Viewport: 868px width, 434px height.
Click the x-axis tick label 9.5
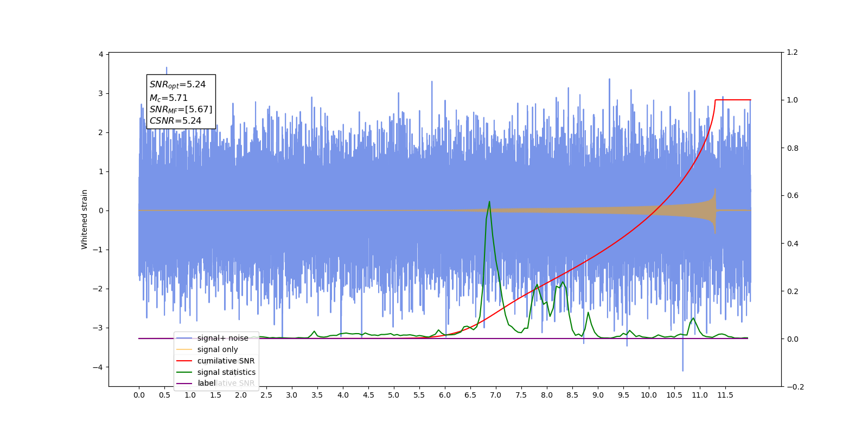(623, 395)
